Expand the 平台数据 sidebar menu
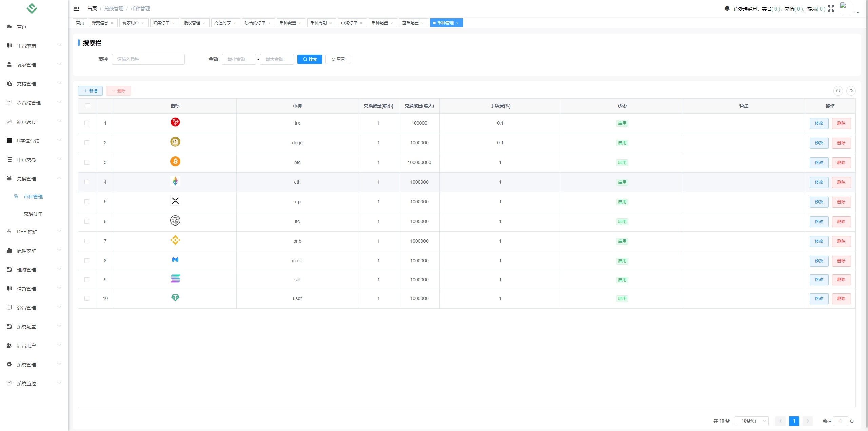This screenshot has width=868, height=431. [x=33, y=45]
